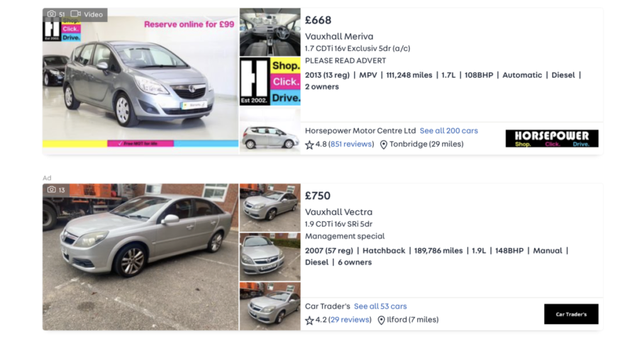Click the camera icon on Vectra photo
644x339 pixels.
52,189
